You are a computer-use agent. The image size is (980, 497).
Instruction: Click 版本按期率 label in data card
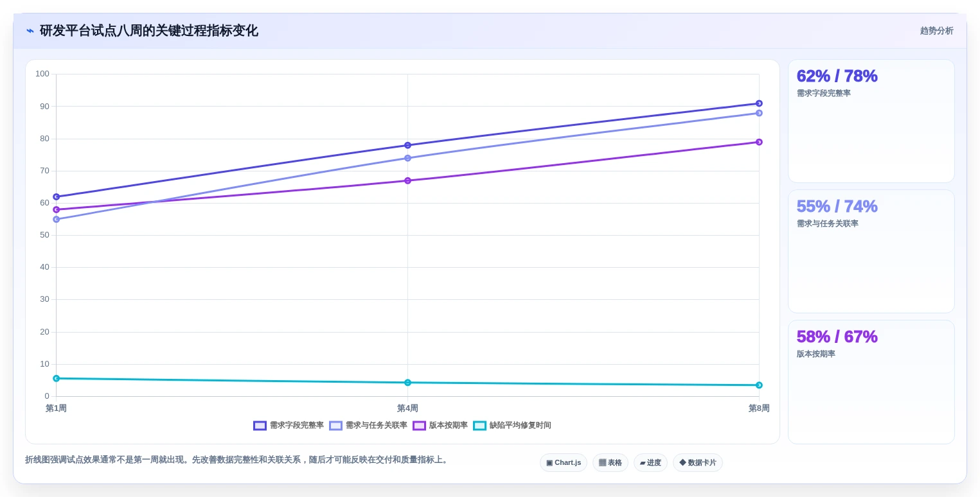point(816,354)
